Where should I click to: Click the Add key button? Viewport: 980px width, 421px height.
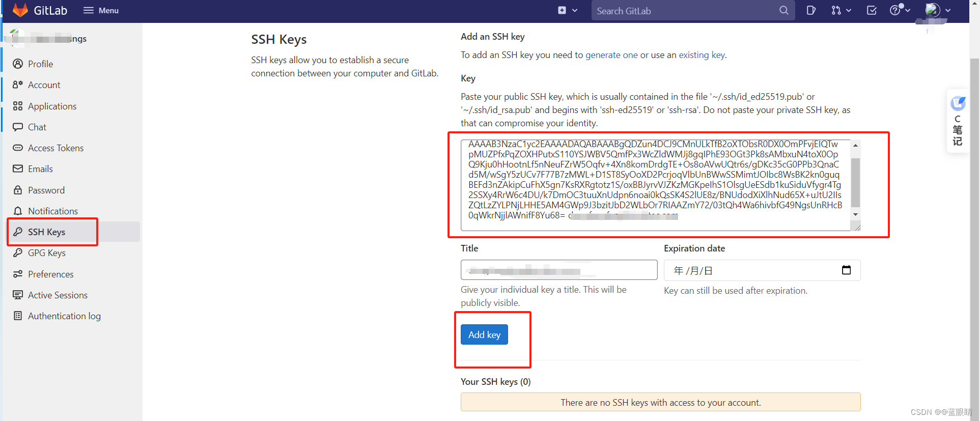tap(484, 334)
